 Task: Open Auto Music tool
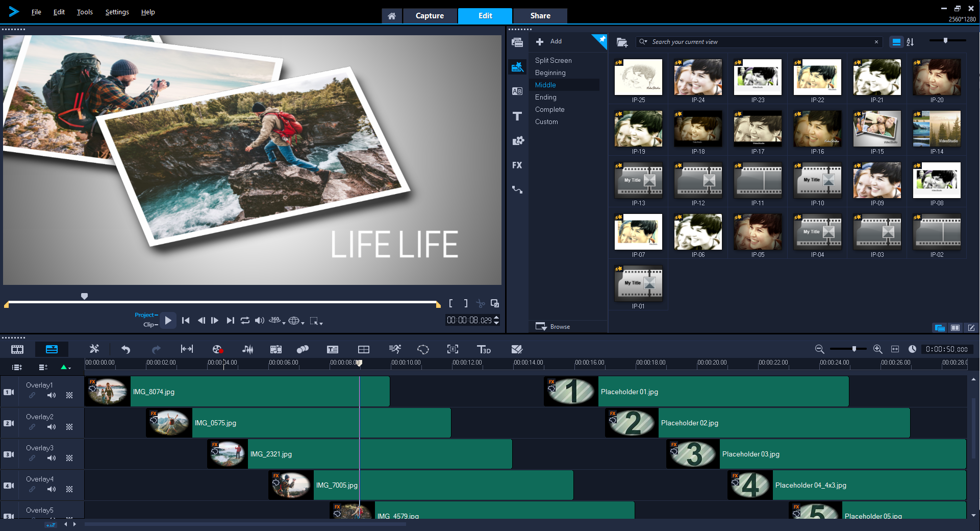276,349
